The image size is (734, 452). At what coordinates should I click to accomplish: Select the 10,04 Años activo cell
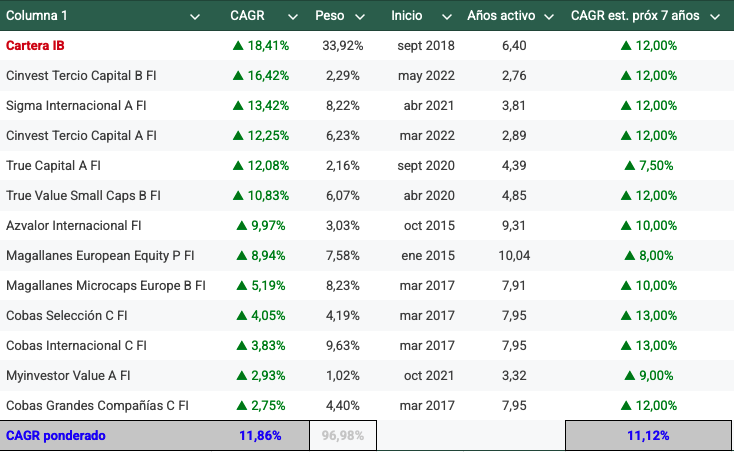[514, 255]
